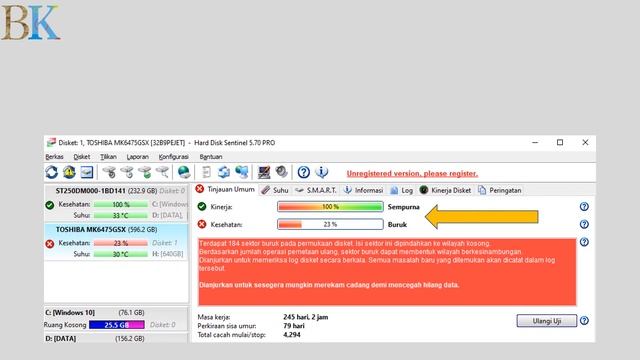
Task: Click the 'H: [640GB]' drive label
Action: (167, 254)
